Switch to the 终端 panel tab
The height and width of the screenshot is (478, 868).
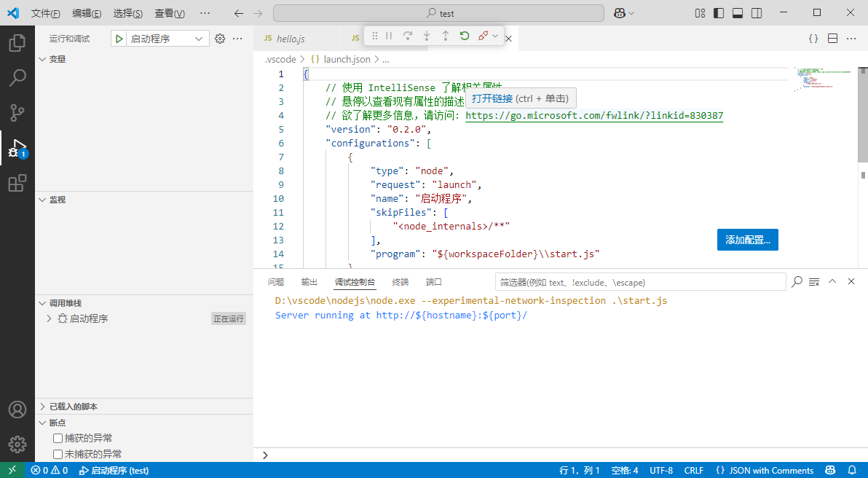(401, 283)
